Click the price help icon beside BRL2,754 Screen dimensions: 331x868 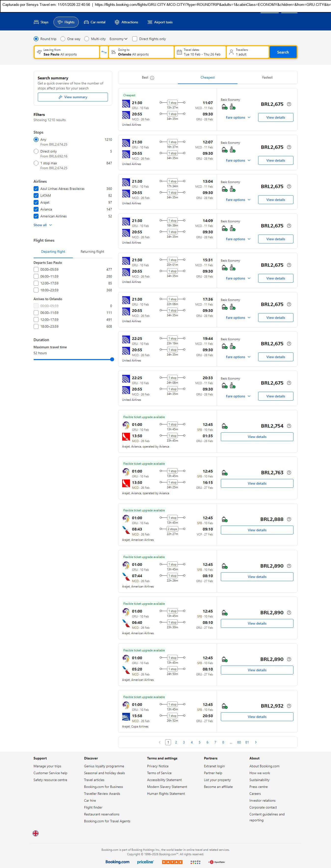point(289,426)
